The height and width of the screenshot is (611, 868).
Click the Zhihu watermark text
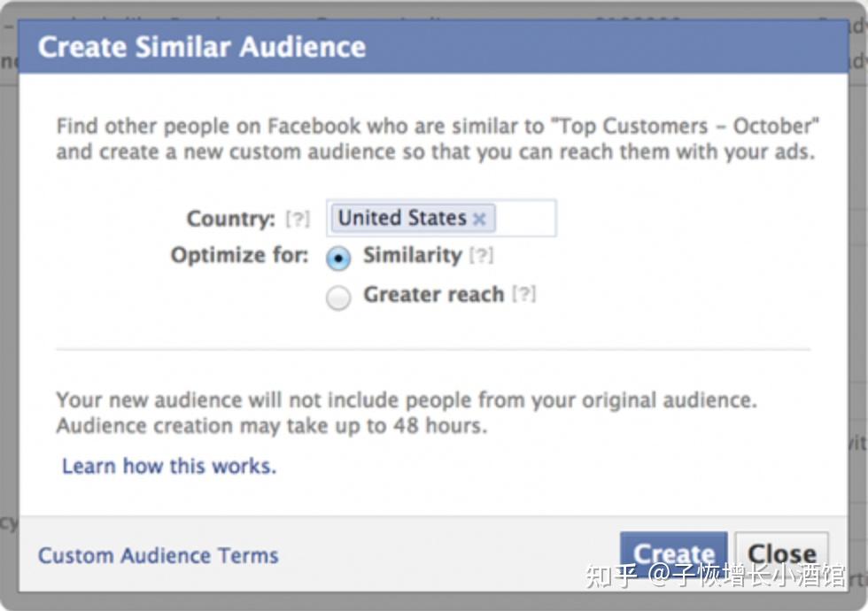(716, 575)
